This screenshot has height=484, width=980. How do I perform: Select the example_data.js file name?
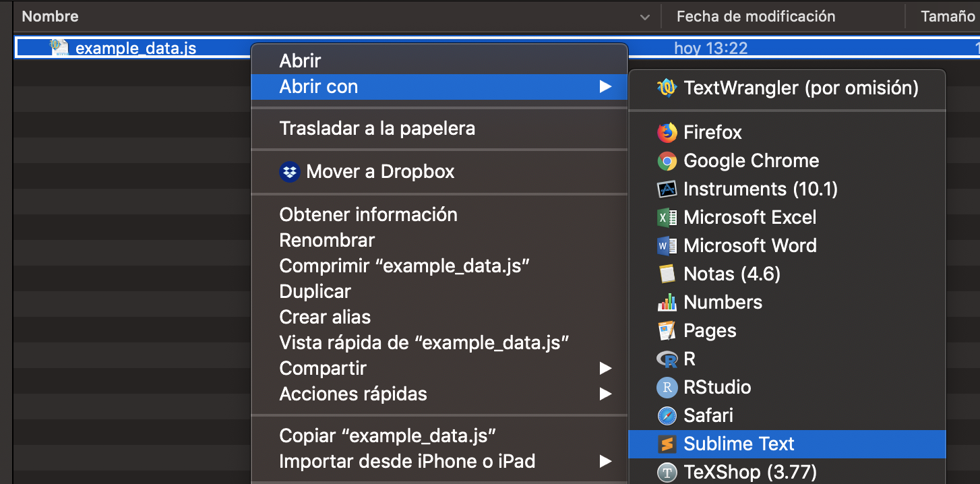click(136, 49)
